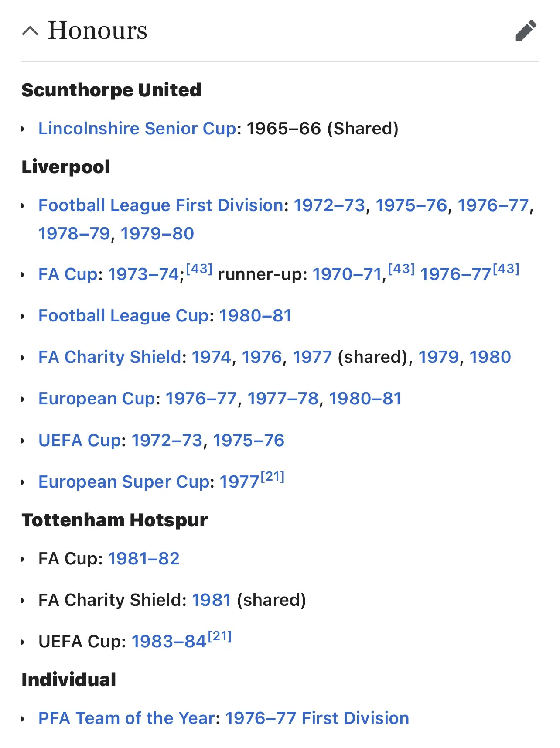The height and width of the screenshot is (748, 560).
Task: Open the 1981–82 Tottenham FA Cup link
Action: tap(144, 559)
